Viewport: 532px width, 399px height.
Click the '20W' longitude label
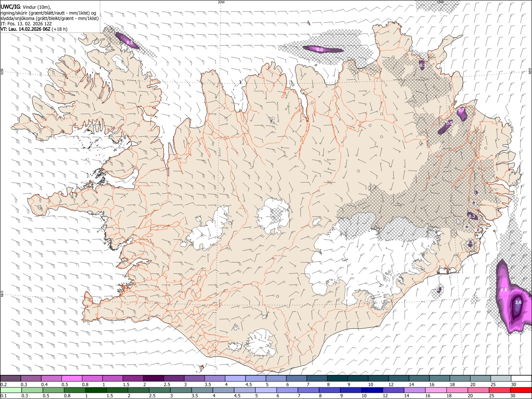tap(221, 2)
